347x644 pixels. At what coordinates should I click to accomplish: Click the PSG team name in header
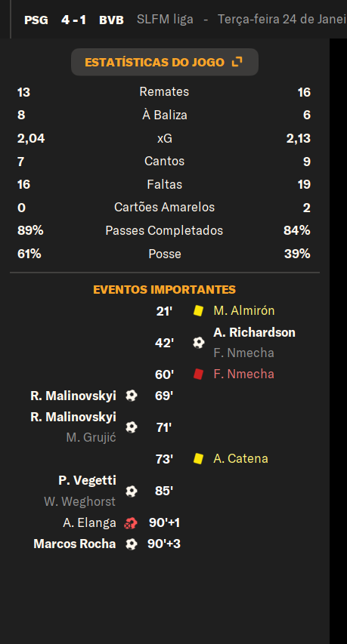click(36, 20)
